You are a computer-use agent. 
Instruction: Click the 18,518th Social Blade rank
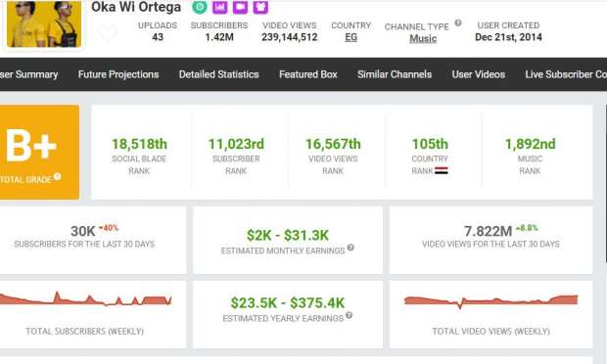[x=139, y=144]
